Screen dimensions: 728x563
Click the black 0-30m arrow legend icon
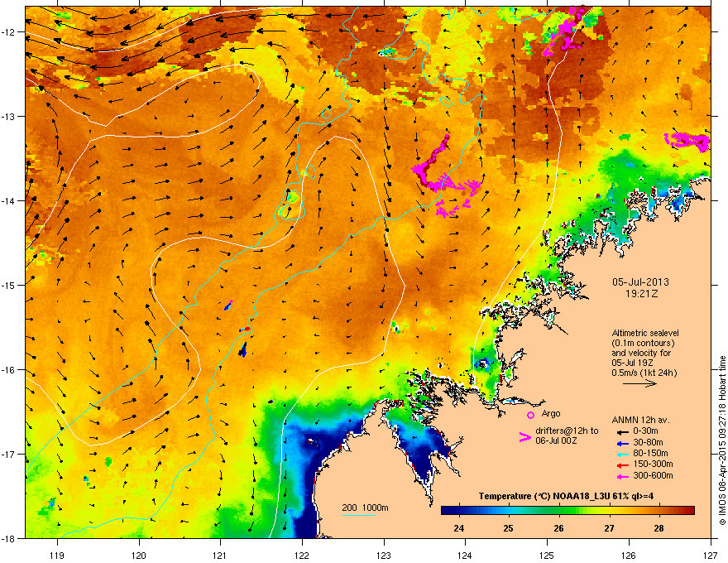(x=623, y=431)
